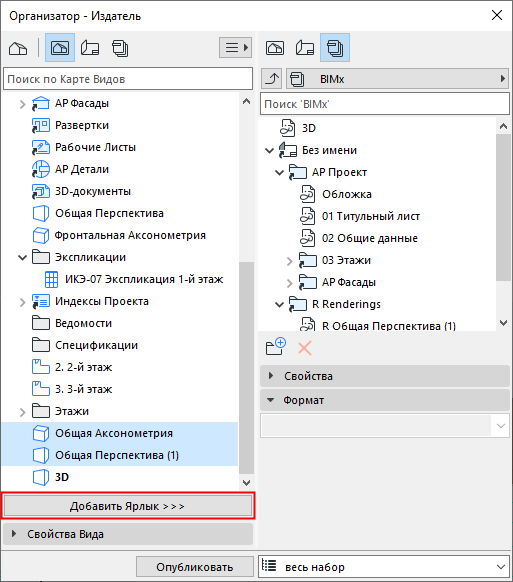
Task: Expand АР Фасады folder in publisher set
Action: (x=290, y=283)
